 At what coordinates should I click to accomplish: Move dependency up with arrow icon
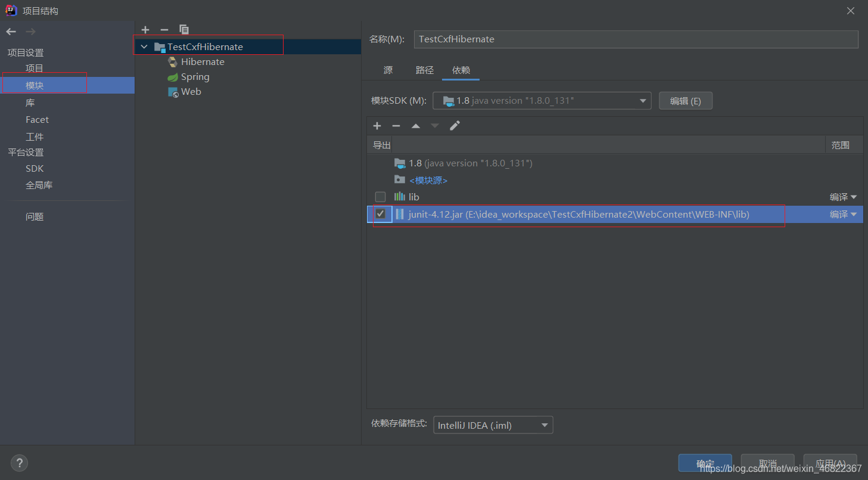pyautogui.click(x=416, y=126)
